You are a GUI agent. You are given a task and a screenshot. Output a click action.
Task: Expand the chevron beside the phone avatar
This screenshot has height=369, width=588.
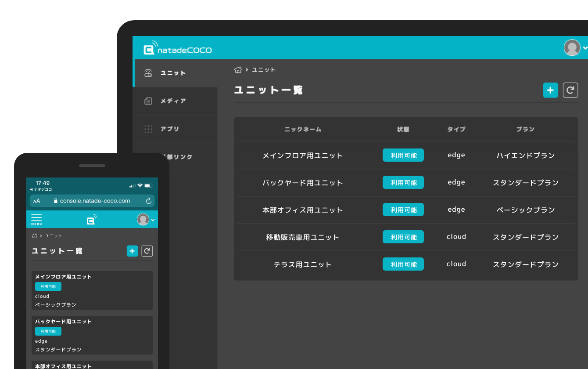point(153,220)
